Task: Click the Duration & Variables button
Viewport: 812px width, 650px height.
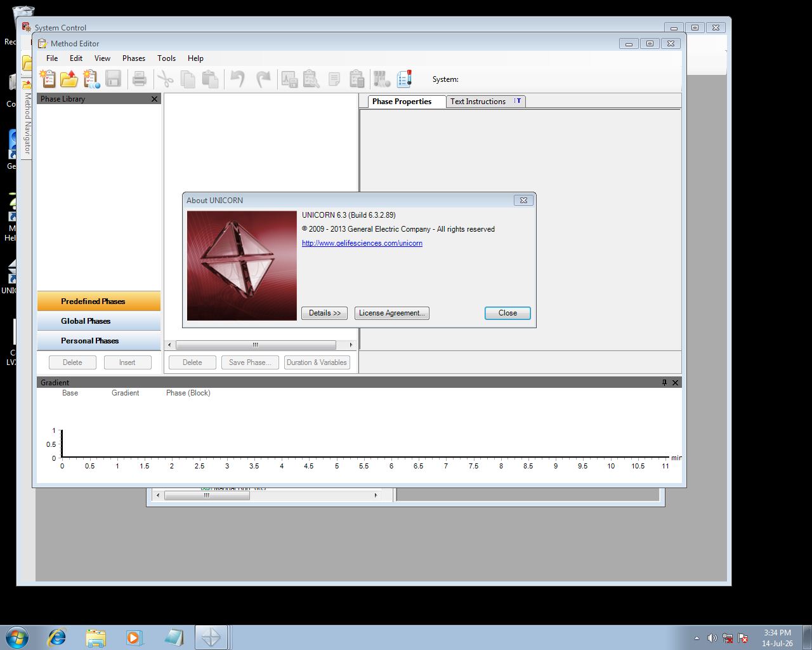Action: (317, 362)
